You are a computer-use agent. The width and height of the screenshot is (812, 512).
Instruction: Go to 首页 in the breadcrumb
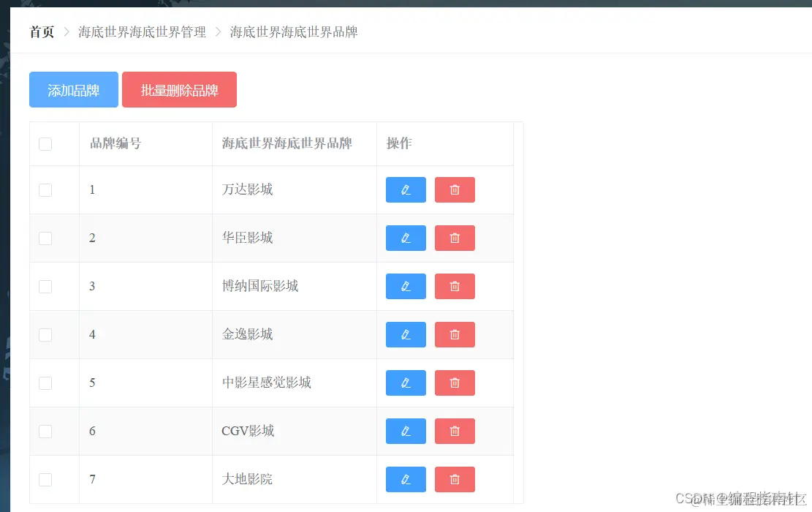(42, 32)
